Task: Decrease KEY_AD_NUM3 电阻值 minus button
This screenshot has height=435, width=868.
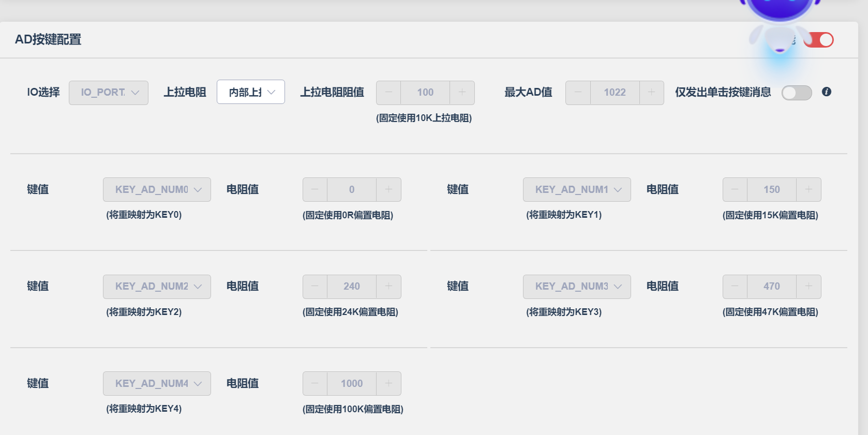Action: pyautogui.click(x=735, y=287)
